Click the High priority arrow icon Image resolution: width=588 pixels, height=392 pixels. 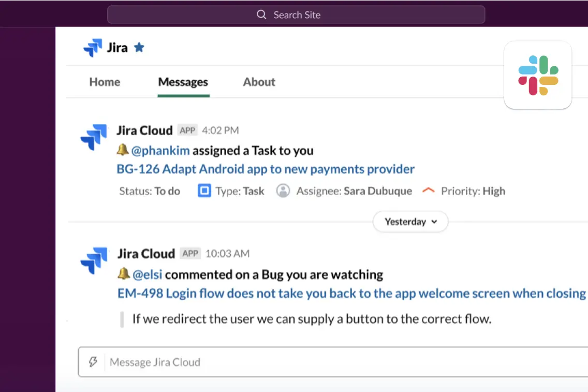(428, 191)
